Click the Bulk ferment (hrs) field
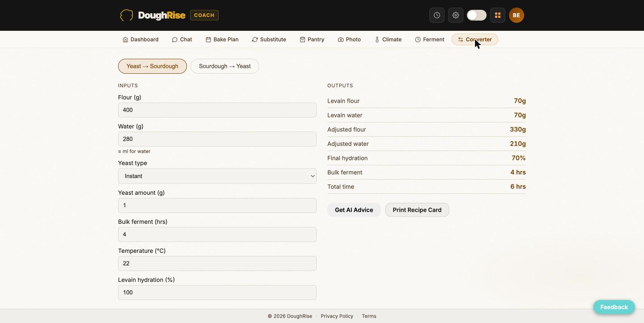 pyautogui.click(x=217, y=235)
